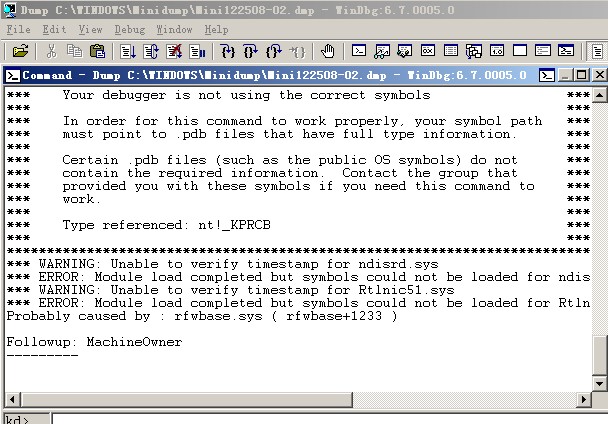Toggle breakpoint with the hand icon
Screen dimensions: 608x424
328,51
